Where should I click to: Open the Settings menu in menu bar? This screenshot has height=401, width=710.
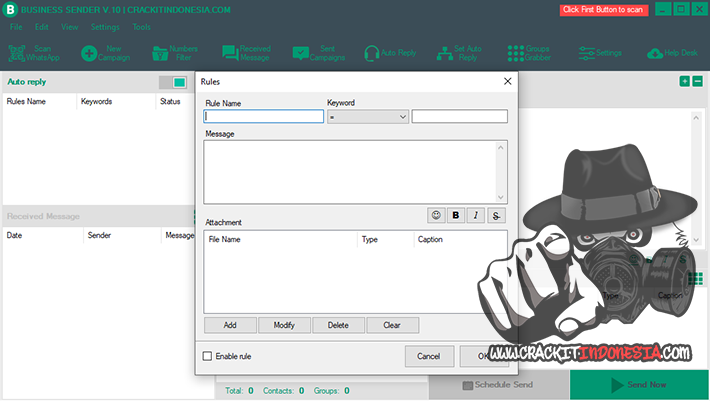105,27
